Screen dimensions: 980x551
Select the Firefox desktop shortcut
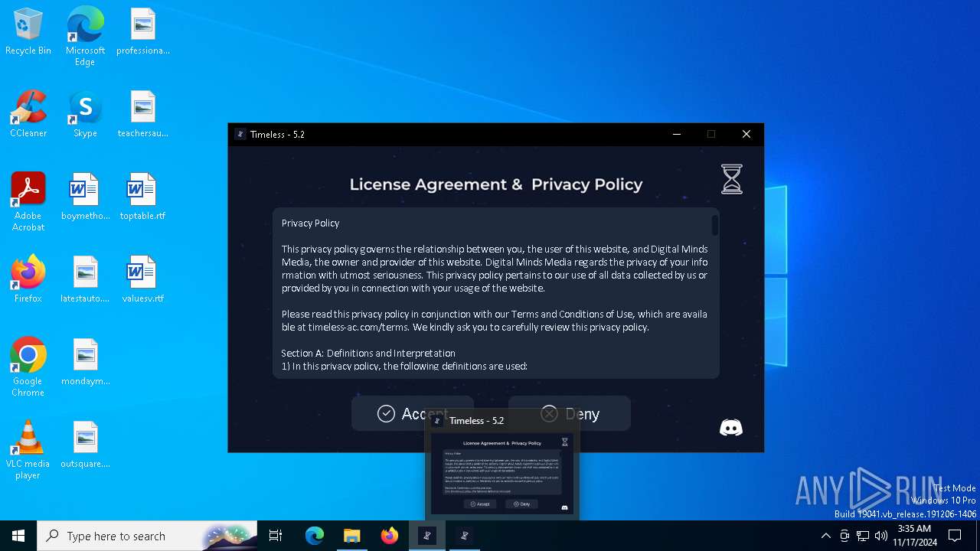(28, 280)
